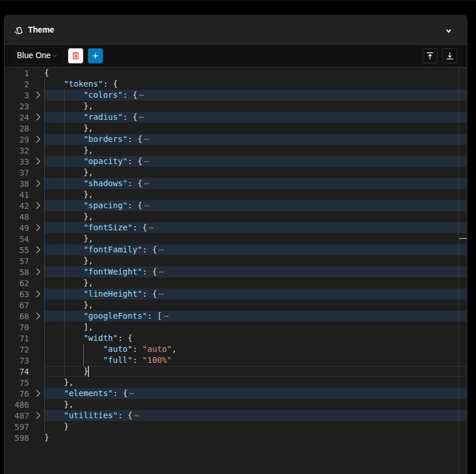Expand the "fontFamily" token section

38,250
